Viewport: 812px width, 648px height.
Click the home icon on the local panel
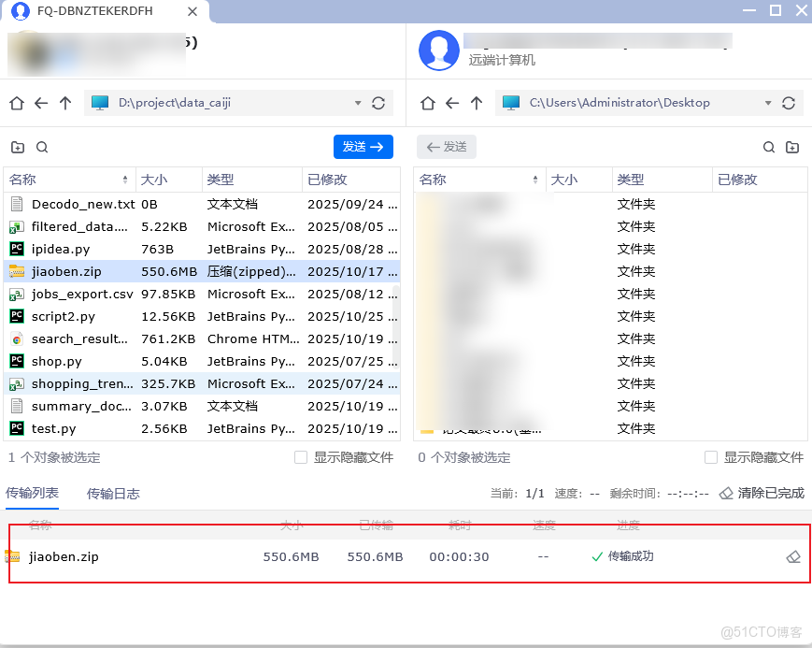tap(16, 103)
